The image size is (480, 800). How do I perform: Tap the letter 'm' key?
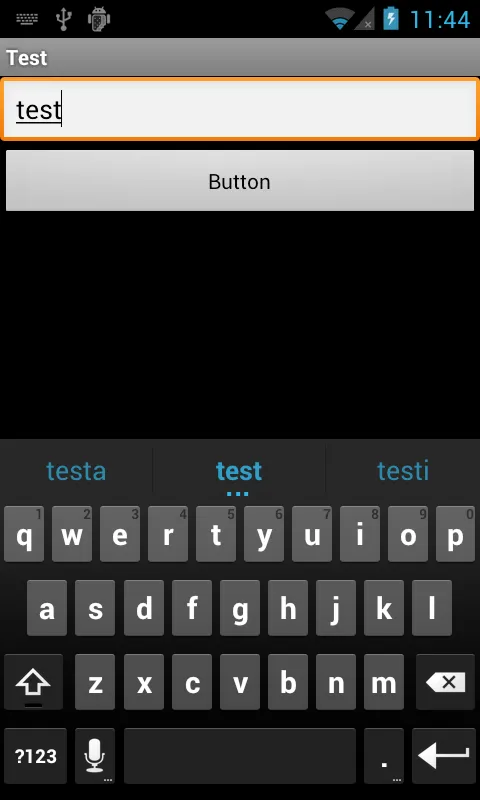tap(384, 682)
